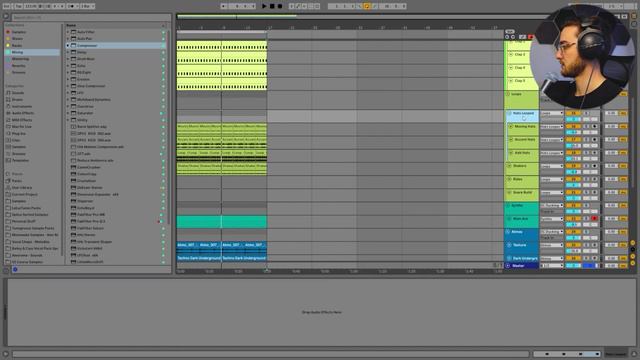The image size is (640, 360).
Task: Click the Arrangement Record button
Action: 280,6
